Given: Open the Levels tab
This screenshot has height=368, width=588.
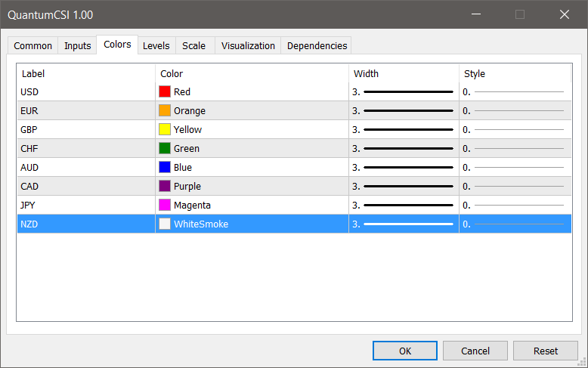Looking at the screenshot, I should pyautogui.click(x=156, y=46).
